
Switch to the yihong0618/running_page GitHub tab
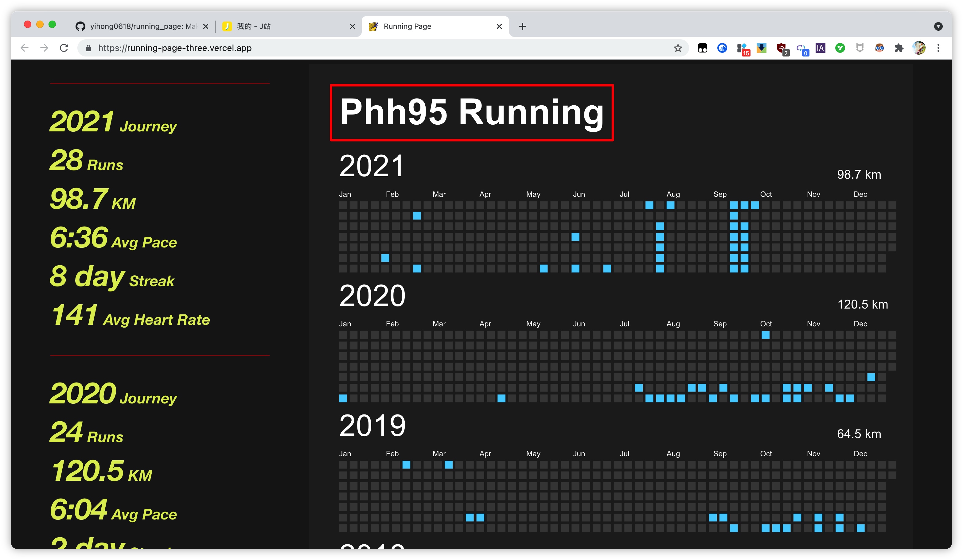pyautogui.click(x=141, y=26)
